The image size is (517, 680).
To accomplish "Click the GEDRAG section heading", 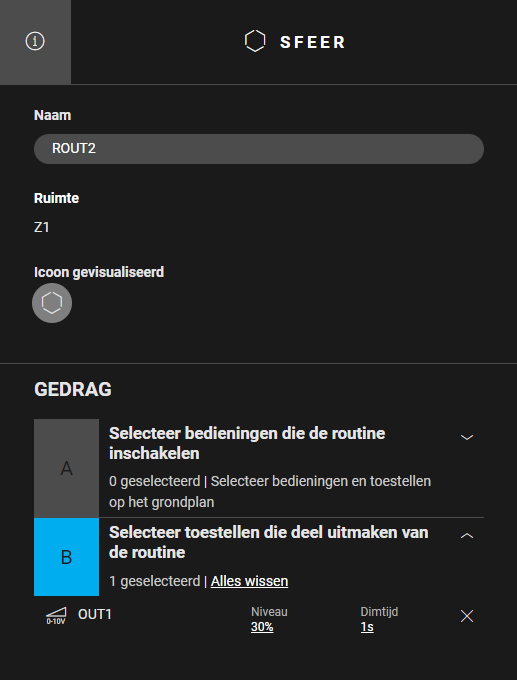I will coord(73,389).
